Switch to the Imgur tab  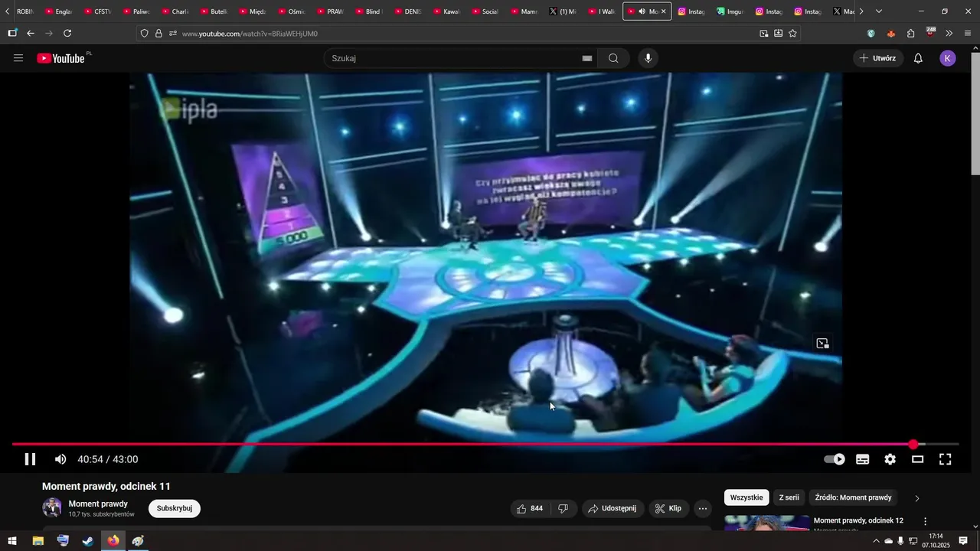(x=728, y=11)
